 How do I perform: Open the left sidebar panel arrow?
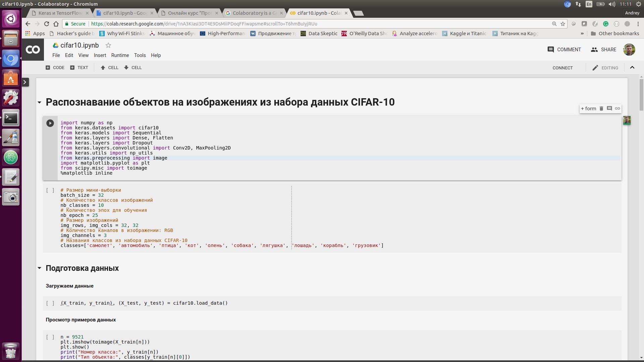click(25, 82)
